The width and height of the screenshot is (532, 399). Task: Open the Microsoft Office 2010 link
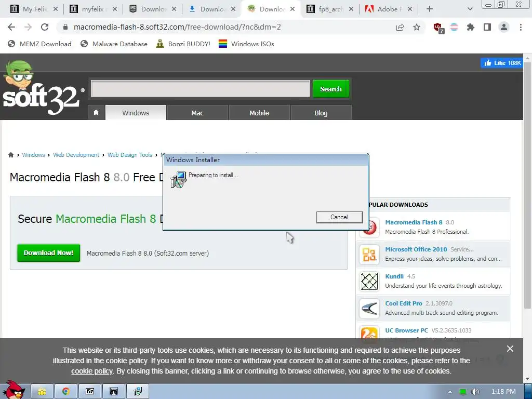[416, 249]
